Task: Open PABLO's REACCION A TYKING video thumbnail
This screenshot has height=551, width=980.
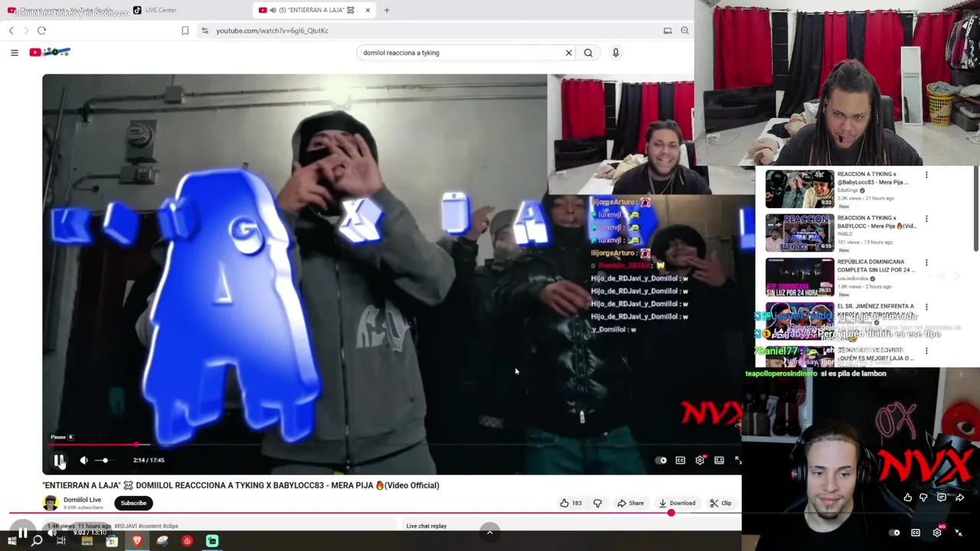Action: [799, 233]
